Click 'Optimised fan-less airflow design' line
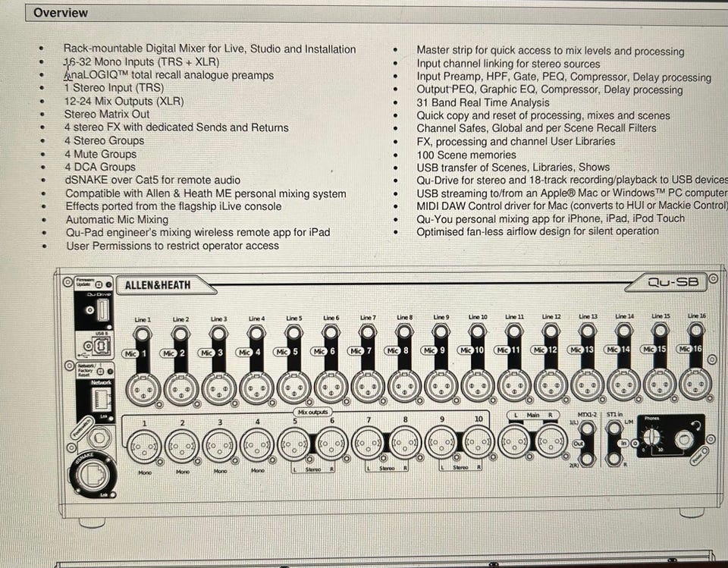728x568 pixels. (538, 231)
